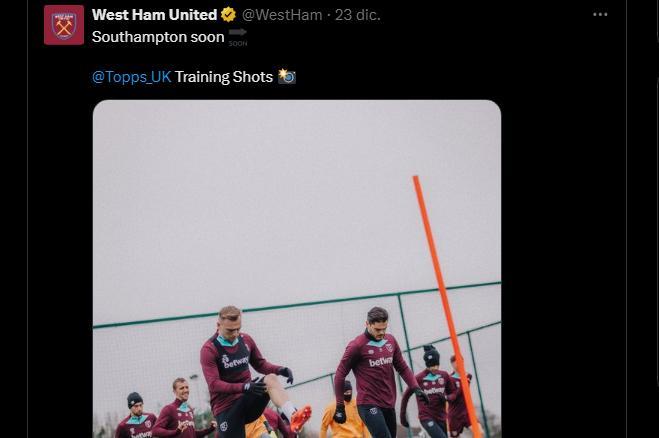This screenshot has height=438, width=659.
Task: Open the training photo thumbnail
Action: [x=296, y=268]
